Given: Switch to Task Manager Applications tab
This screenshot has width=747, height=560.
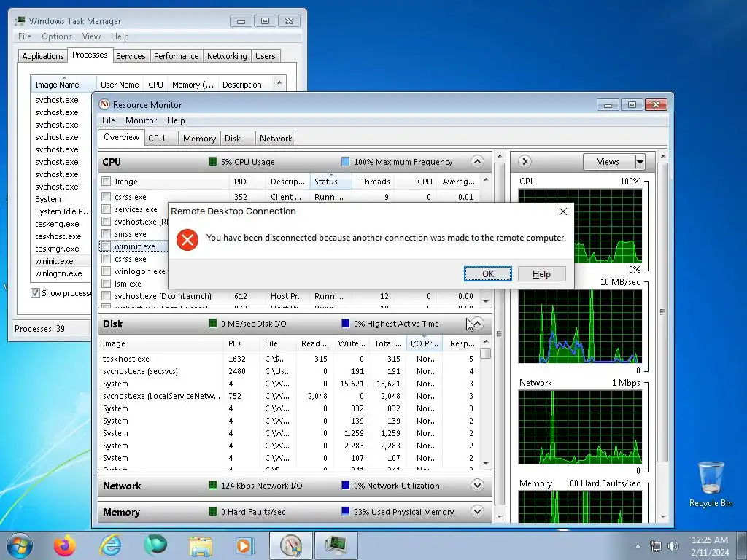Looking at the screenshot, I should pos(43,56).
